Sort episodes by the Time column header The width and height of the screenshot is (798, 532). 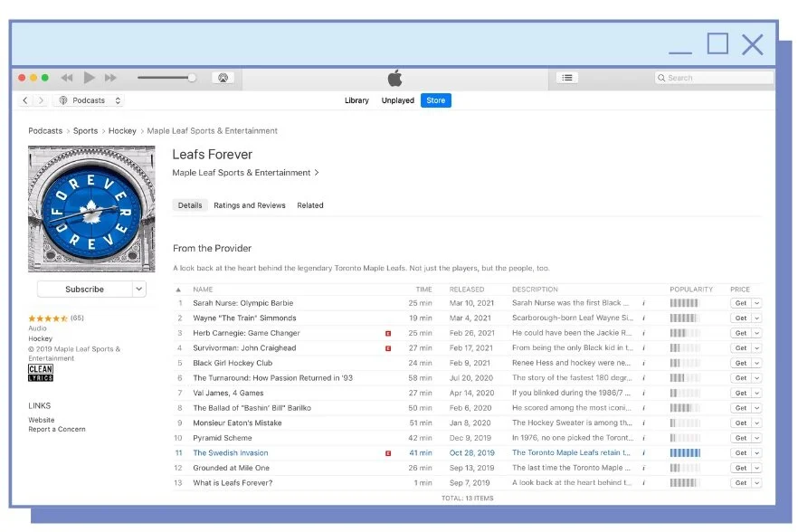coord(424,290)
